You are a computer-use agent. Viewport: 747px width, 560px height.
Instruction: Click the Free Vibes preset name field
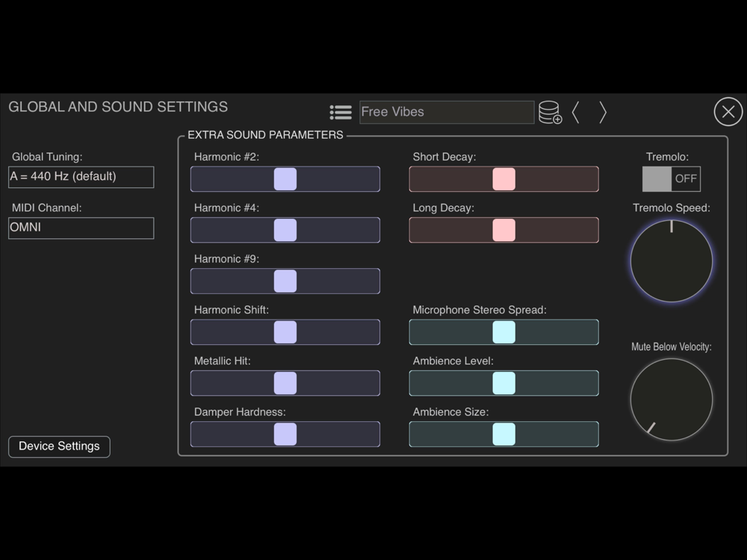[x=447, y=113]
